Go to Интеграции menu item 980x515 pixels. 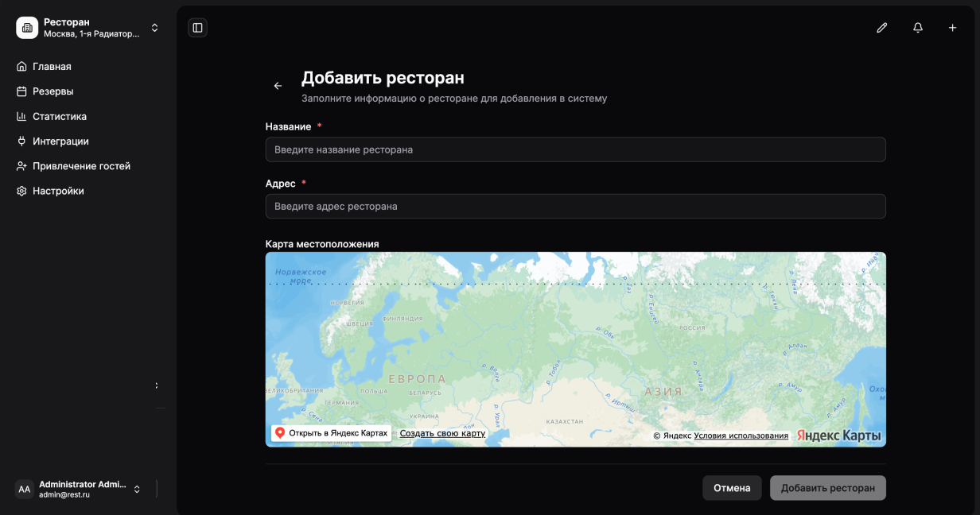[x=60, y=141]
